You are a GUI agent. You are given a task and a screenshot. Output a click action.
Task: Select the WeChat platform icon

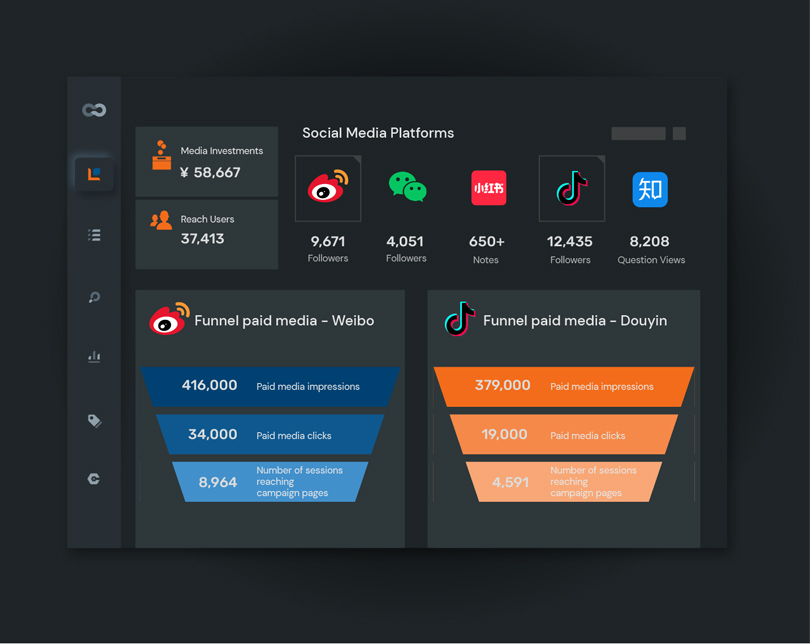(x=408, y=187)
